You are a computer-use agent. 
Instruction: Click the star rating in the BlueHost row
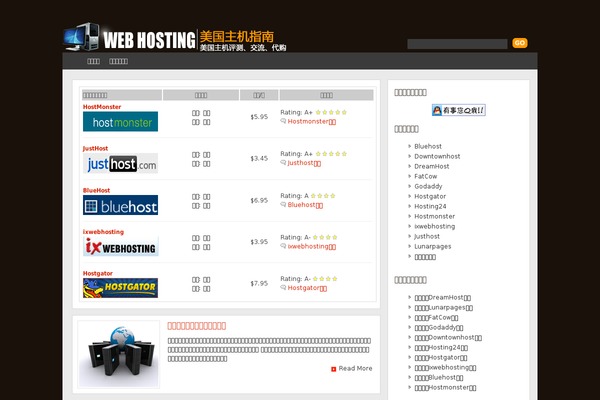click(x=323, y=196)
